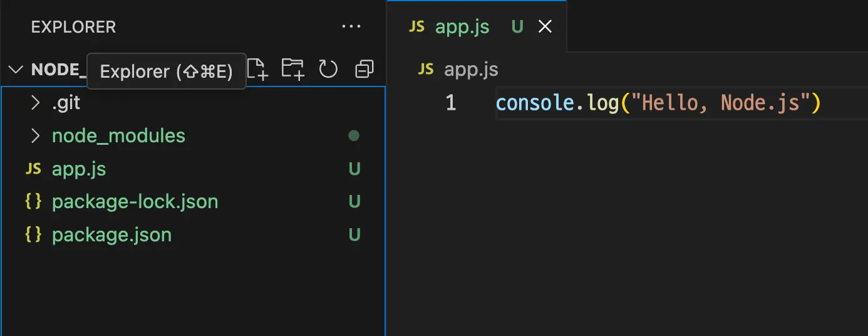Click the app.js breadcrumb above the editor
The height and width of the screenshot is (336, 868).
point(470,70)
